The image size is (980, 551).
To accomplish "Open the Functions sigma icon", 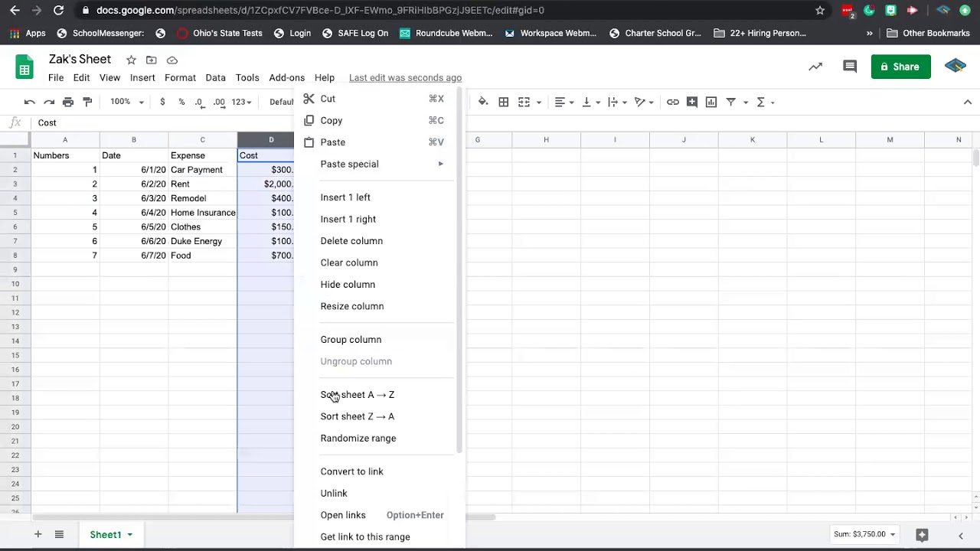I will coord(761,102).
